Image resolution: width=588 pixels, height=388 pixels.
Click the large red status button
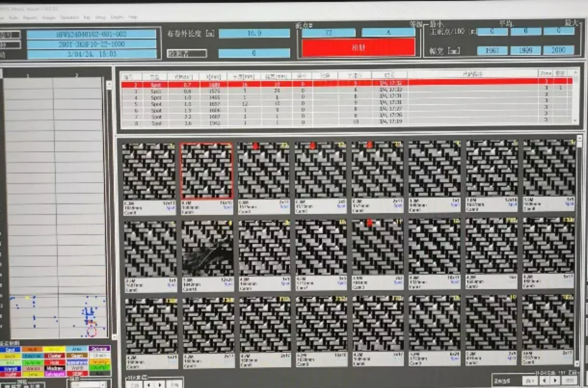click(357, 47)
